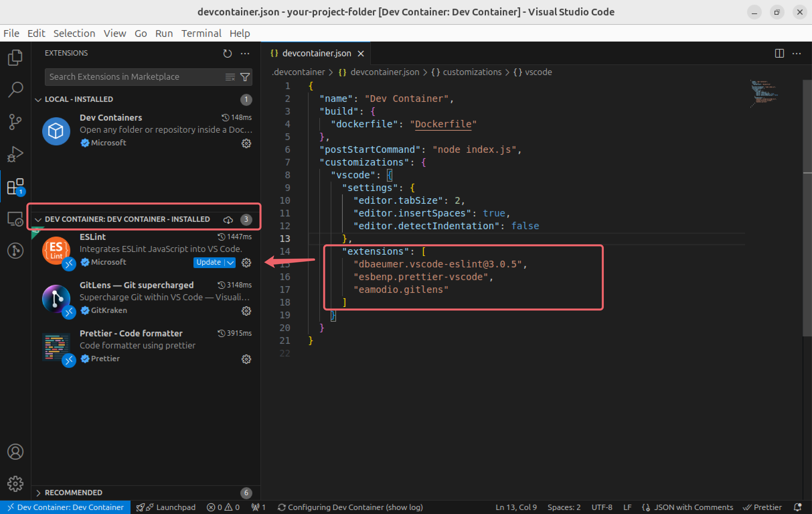Screen dimensions: 812x514
Task: Open the Remote Explorer view
Action: click(x=15, y=219)
